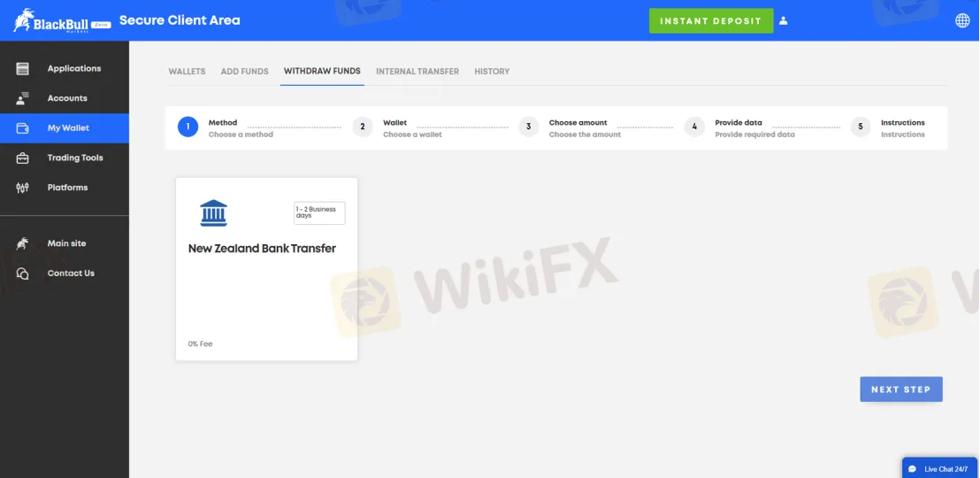This screenshot has height=478, width=980.
Task: Open the Internal Transfer tab
Action: click(417, 72)
